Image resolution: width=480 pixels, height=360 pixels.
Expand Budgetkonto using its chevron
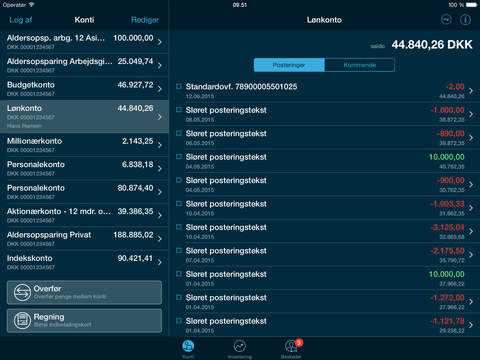(160, 89)
